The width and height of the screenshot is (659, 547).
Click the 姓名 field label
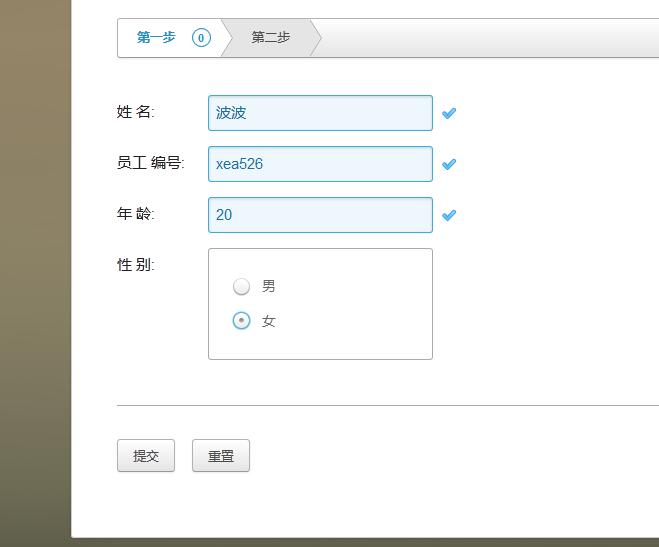pyautogui.click(x=135, y=112)
